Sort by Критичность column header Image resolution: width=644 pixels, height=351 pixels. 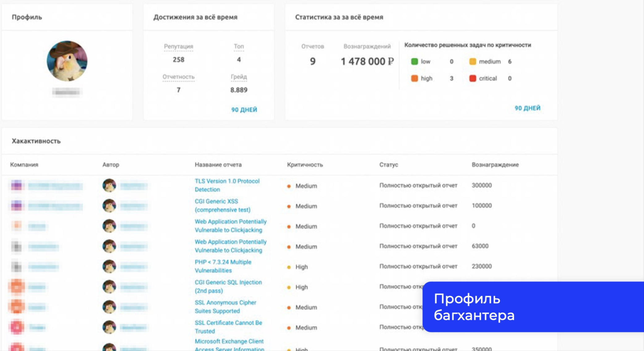pyautogui.click(x=305, y=165)
